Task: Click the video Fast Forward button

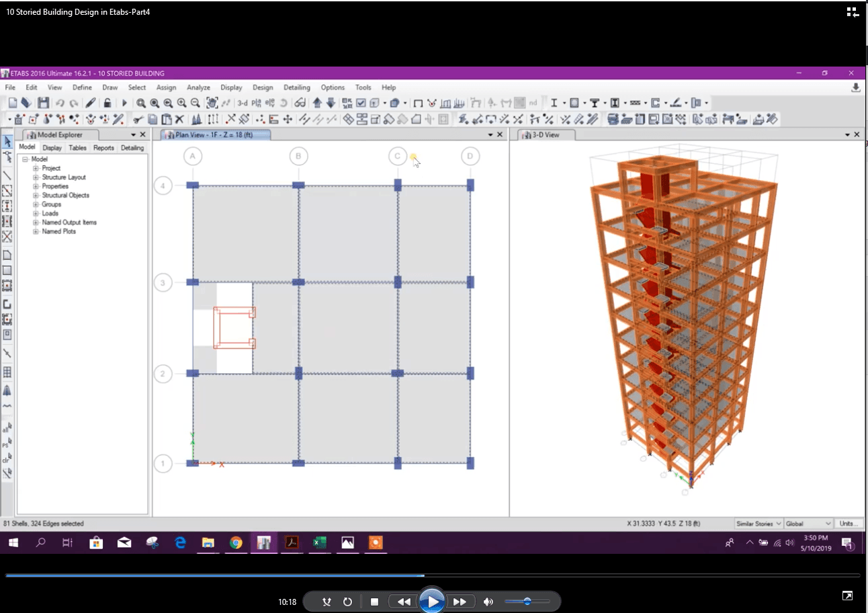Action: (x=460, y=602)
